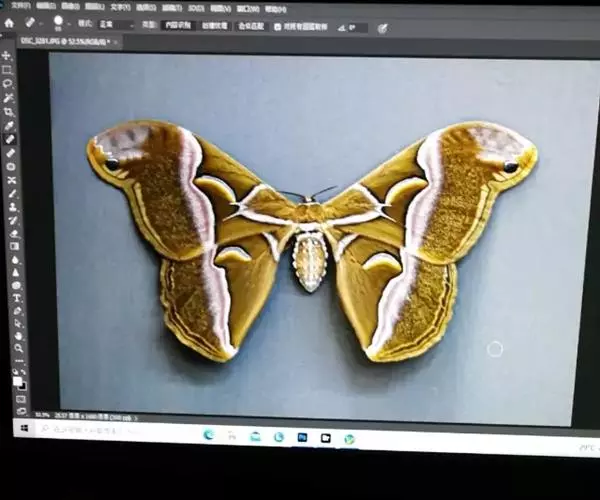Select the Horizontal Type tool
The width and height of the screenshot is (600, 500).
pos(16,298)
